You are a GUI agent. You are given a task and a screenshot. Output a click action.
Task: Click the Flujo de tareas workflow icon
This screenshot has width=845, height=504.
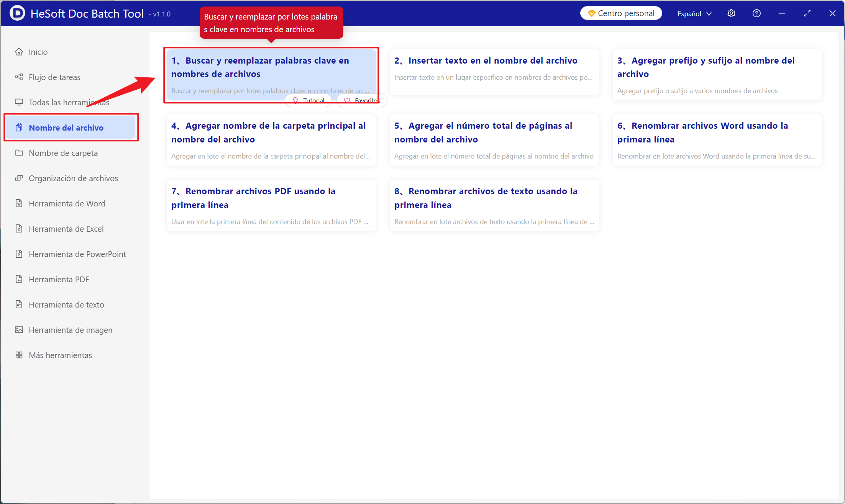tap(19, 77)
